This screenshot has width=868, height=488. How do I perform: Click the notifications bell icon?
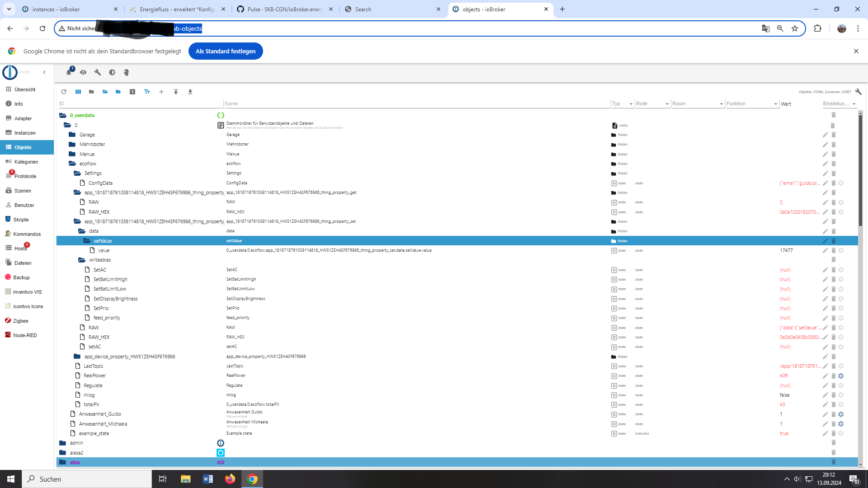coord(69,72)
